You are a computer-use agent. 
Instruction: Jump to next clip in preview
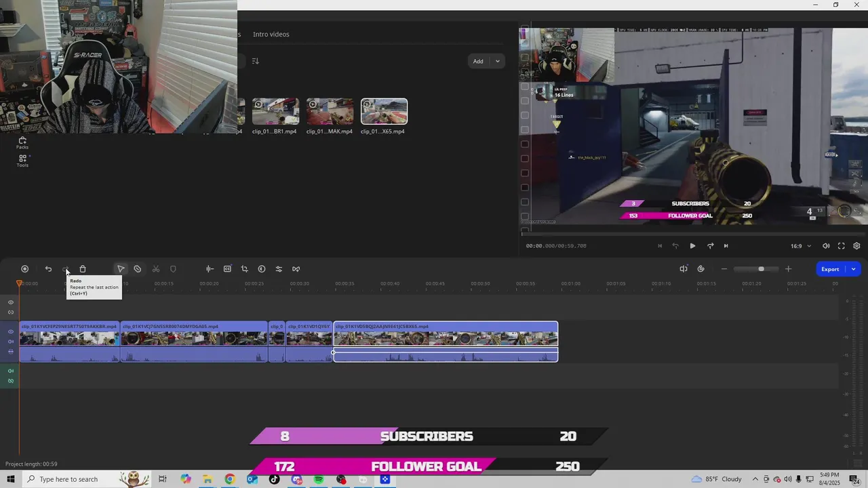726,246
